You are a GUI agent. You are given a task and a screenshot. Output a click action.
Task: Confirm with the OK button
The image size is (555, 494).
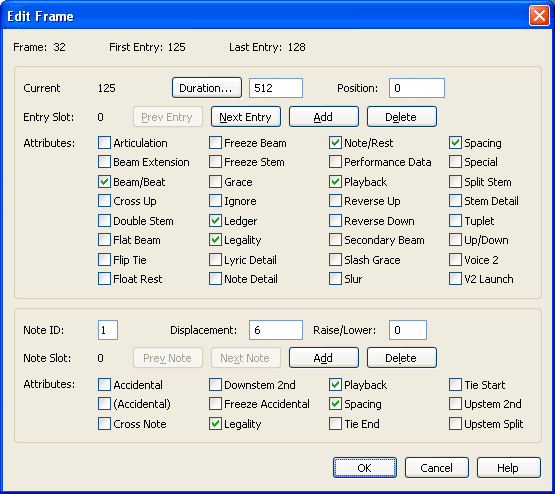(365, 468)
